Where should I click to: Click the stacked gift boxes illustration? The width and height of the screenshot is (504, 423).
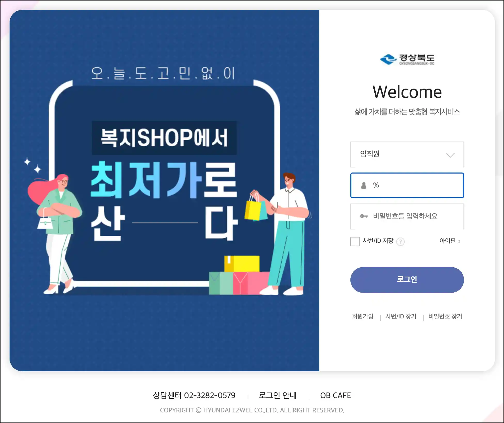[239, 275]
